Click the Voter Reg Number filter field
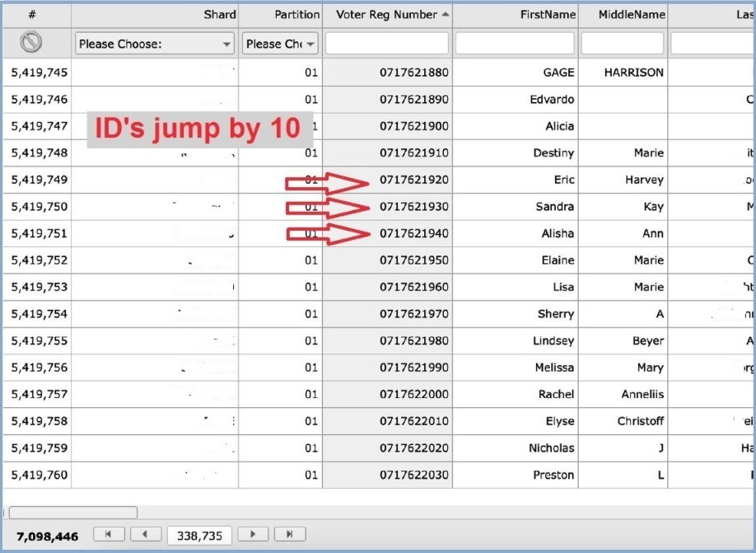The width and height of the screenshot is (756, 553). (387, 44)
